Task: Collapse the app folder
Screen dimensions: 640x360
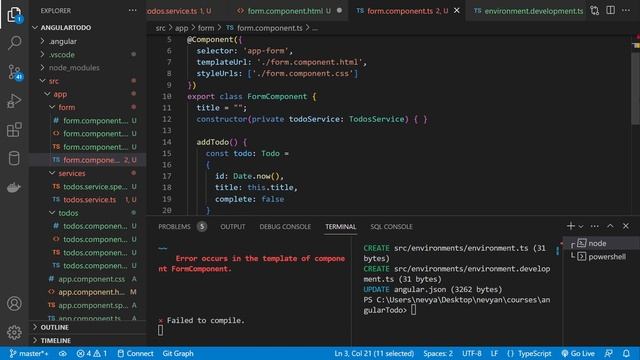Action: coord(88,94)
